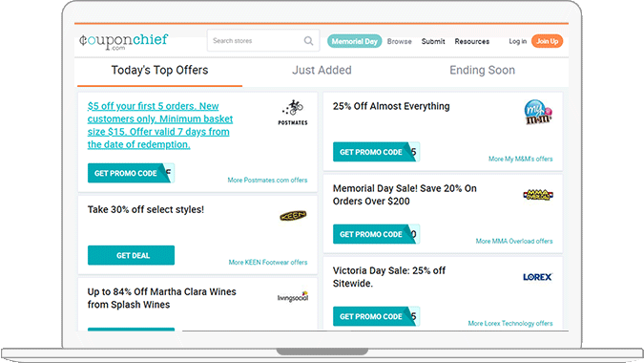Click the Postmates store logo
This screenshot has height=363, width=644.
click(x=293, y=112)
